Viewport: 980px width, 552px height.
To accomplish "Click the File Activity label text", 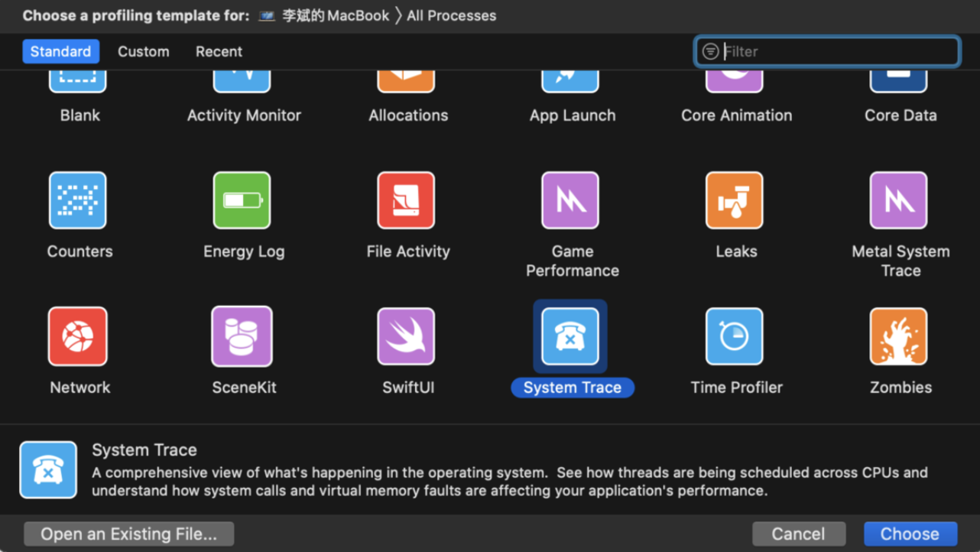I will click(x=407, y=252).
